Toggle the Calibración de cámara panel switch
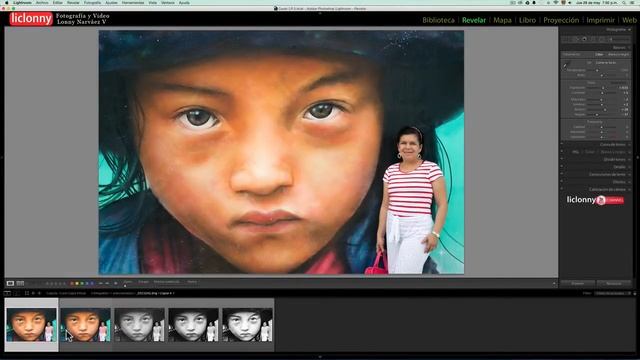The width and height of the screenshot is (640, 360). point(562,189)
